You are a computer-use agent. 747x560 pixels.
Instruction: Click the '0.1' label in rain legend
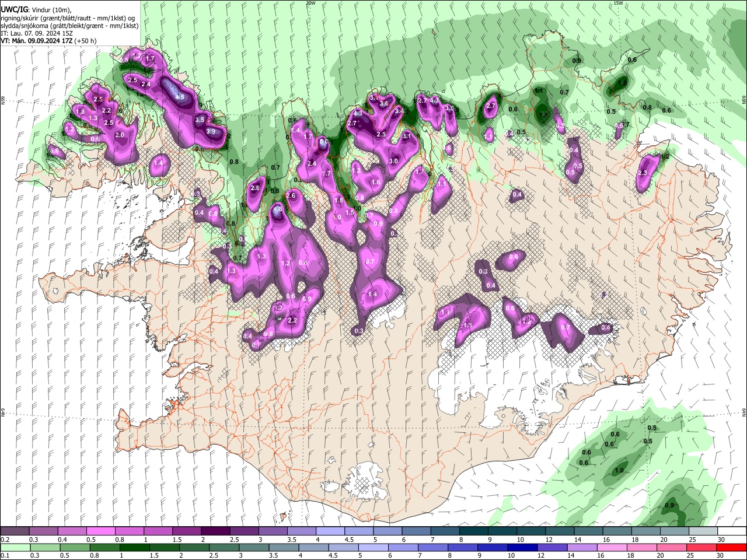(x=5, y=555)
